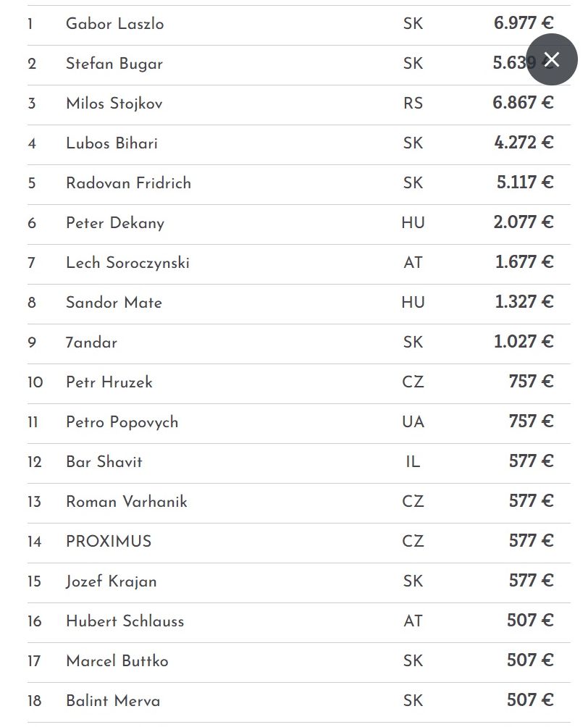Select Petr Hruzek in the results
588x727 pixels.
[109, 382]
